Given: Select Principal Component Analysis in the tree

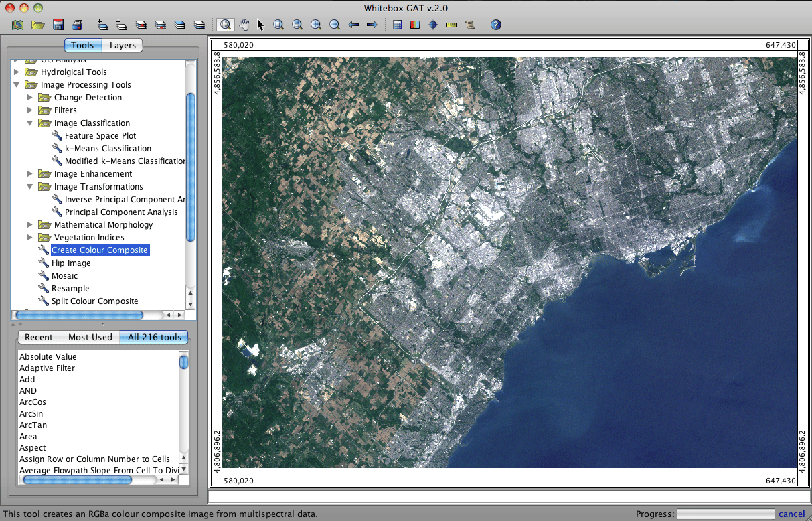Looking at the screenshot, I should point(123,212).
